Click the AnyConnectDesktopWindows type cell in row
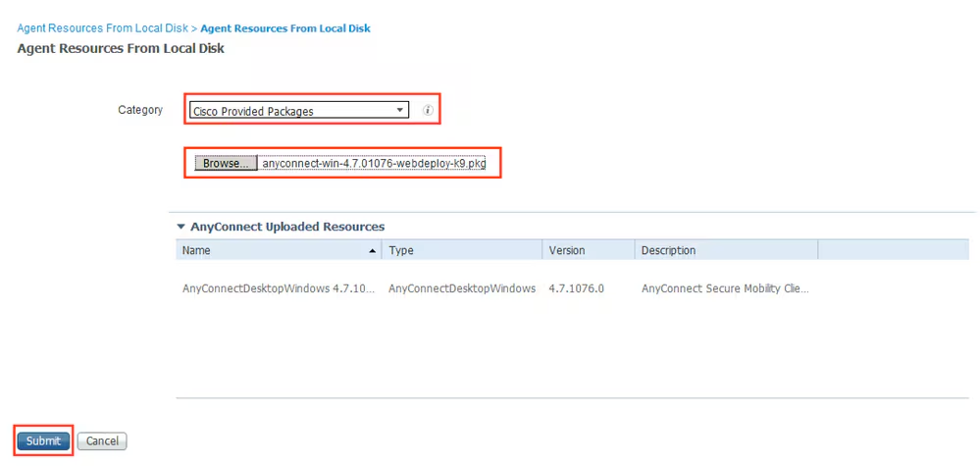This screenshot has height=466, width=980. (461, 288)
